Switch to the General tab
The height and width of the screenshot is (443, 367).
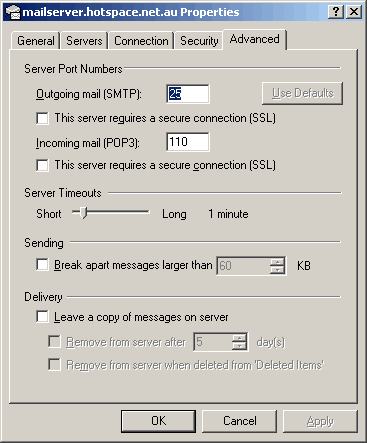[36, 41]
